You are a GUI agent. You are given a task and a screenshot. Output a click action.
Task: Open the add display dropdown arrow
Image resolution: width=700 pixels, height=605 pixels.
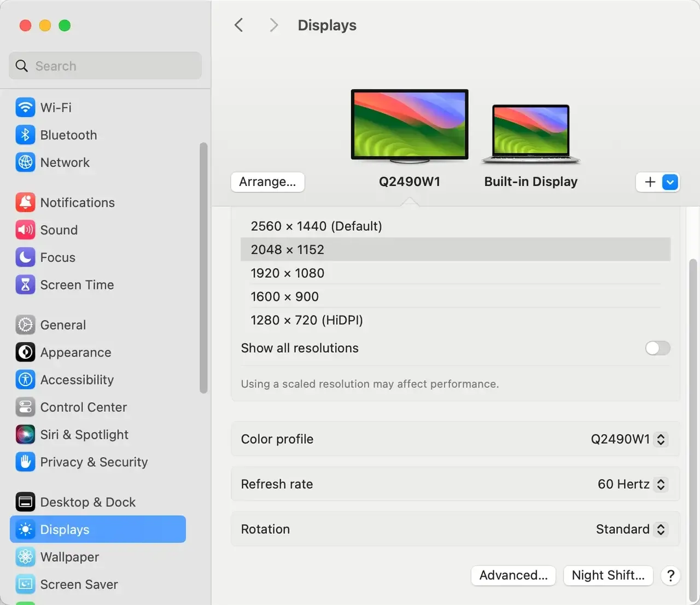click(x=670, y=182)
